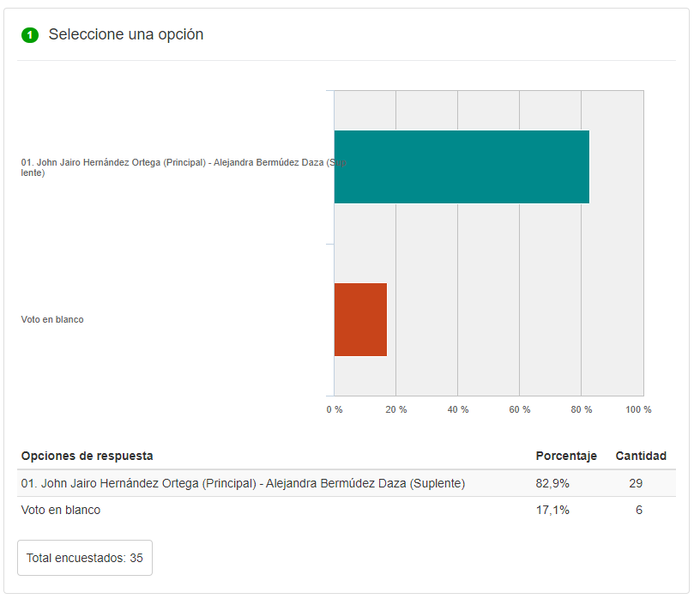The image size is (700, 605).
Task: Click the 'Opciones de respuesta' column header
Action: point(87,456)
